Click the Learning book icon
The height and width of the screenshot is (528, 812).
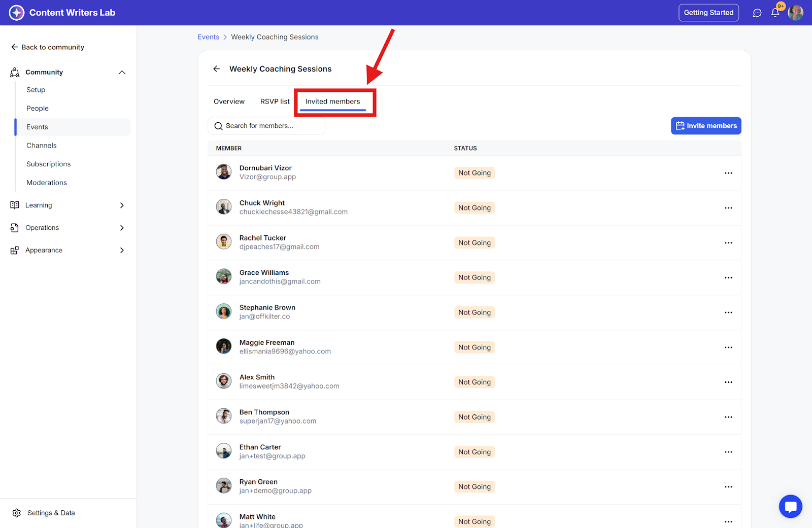point(15,205)
